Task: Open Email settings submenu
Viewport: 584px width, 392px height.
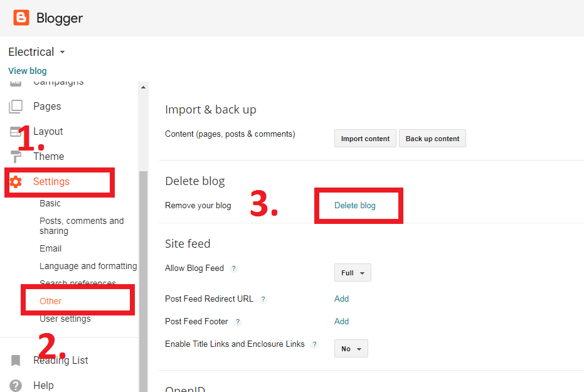Action: pos(51,248)
